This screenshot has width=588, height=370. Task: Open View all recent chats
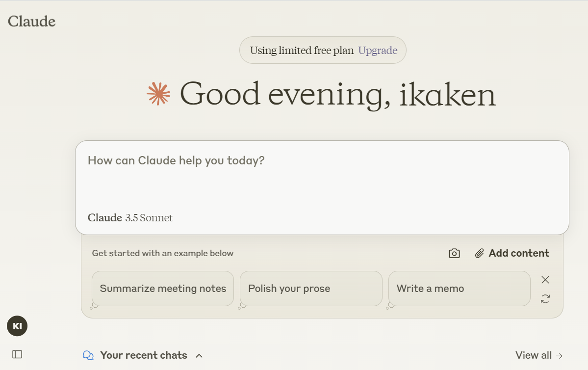click(539, 355)
